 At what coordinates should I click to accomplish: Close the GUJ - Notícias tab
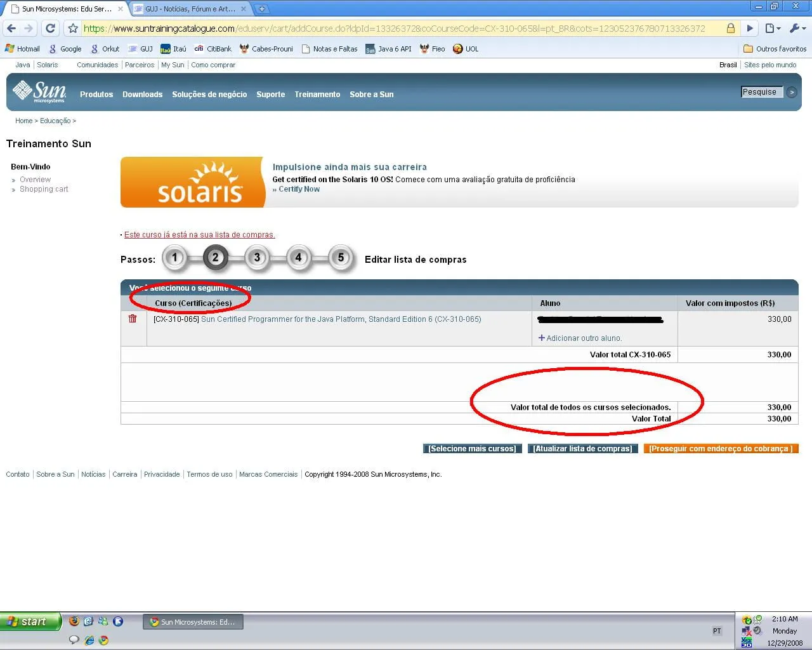pos(245,9)
